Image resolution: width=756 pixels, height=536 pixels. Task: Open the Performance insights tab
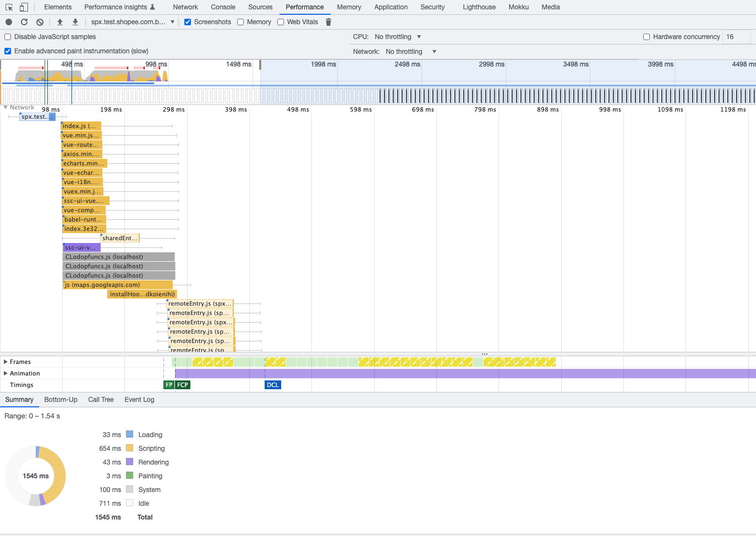click(x=119, y=7)
